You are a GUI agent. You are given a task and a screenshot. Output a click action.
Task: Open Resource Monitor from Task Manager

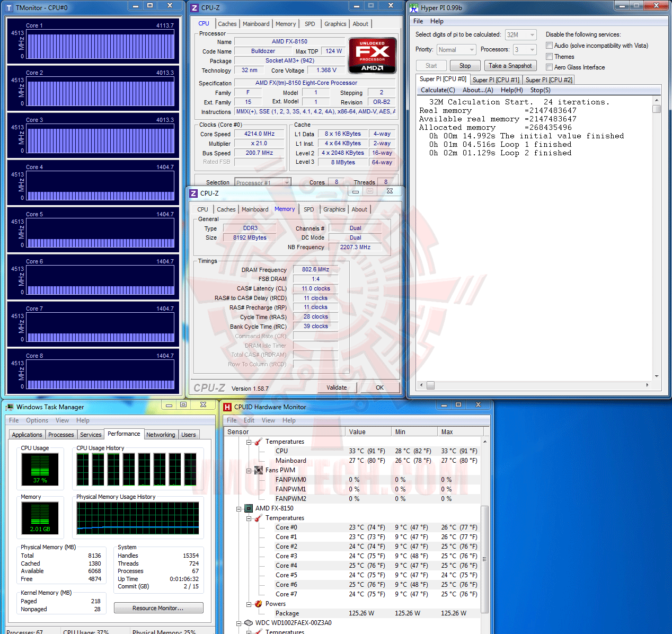coord(158,608)
